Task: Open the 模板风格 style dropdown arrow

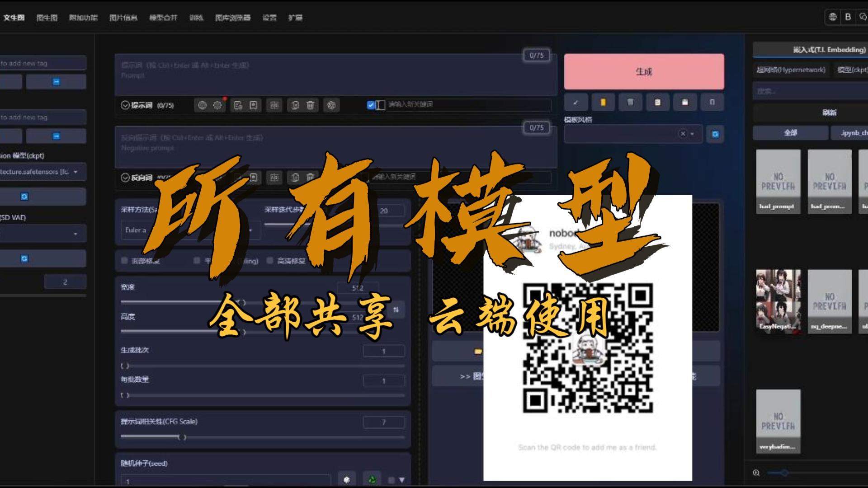Action: (693, 134)
